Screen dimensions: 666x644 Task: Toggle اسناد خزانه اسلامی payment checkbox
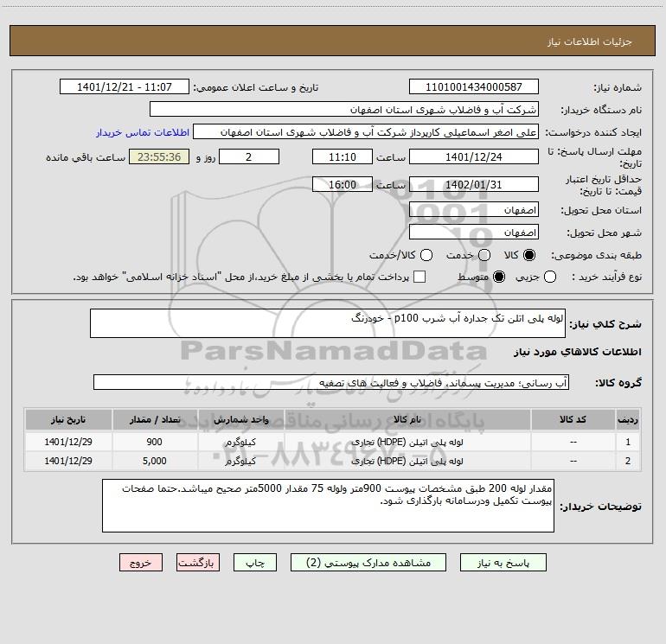(x=419, y=277)
